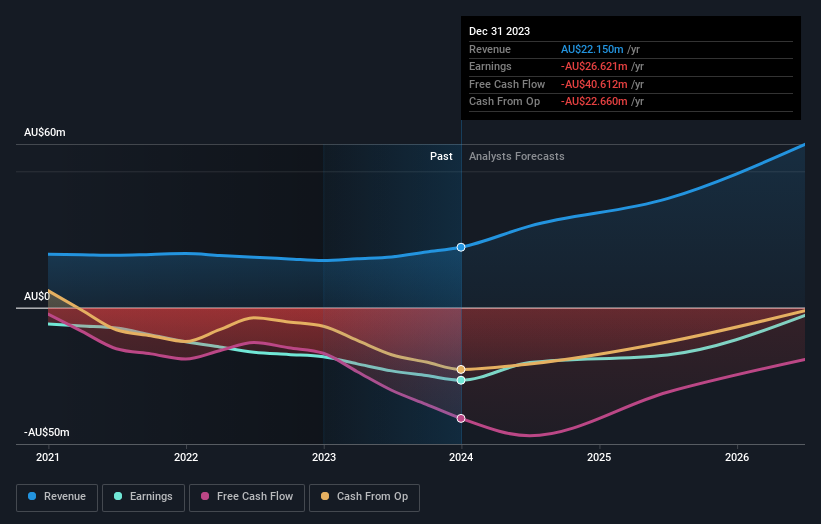
Task: Click the AU$0 y-axis label
Action: point(37,296)
